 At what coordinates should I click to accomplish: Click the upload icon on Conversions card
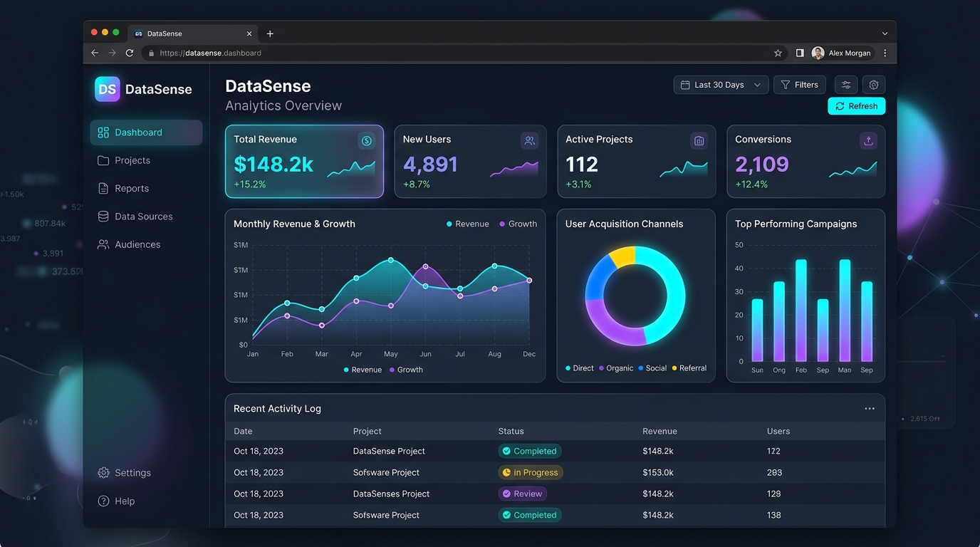coord(868,141)
